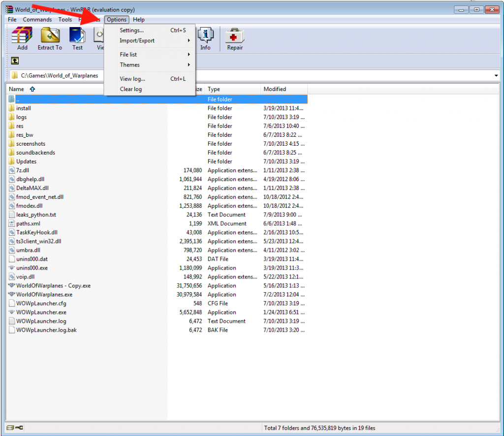This screenshot has width=504, height=436.
Task: Select the fmod_event_net.dll file name
Action: pos(40,197)
